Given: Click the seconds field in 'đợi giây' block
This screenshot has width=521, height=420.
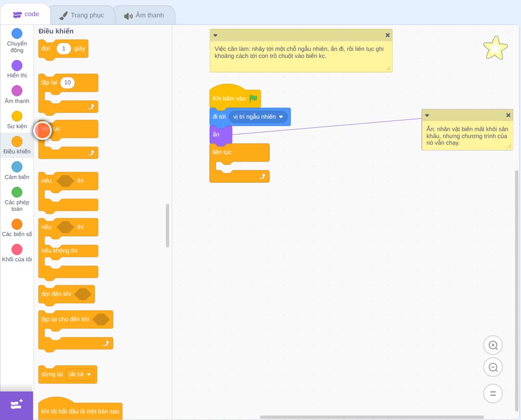Looking at the screenshot, I should click(64, 48).
